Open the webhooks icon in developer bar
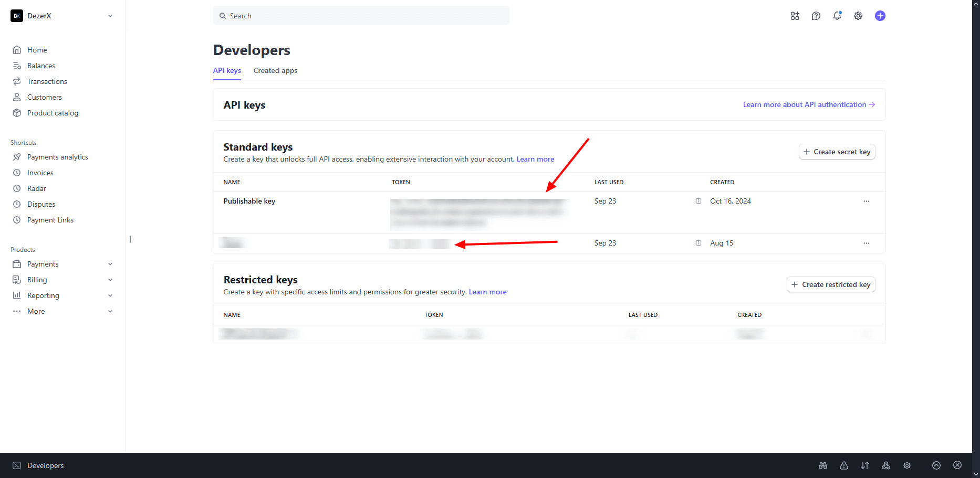This screenshot has width=980, height=478. tap(886, 465)
